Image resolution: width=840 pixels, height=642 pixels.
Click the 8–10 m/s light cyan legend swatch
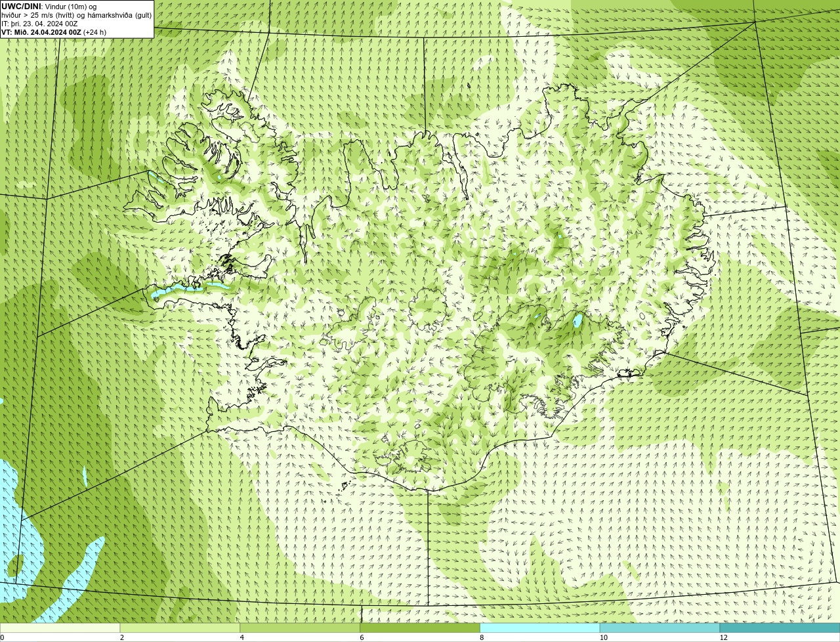click(x=540, y=628)
